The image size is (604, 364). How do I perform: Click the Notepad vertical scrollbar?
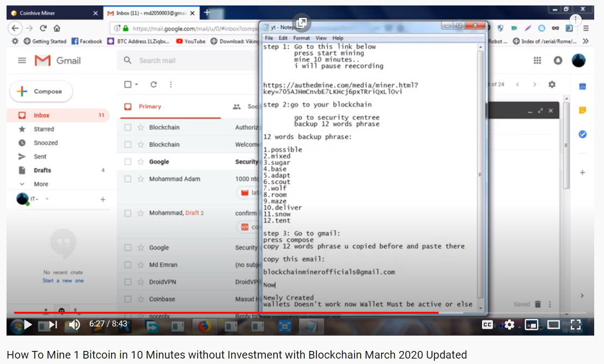(480, 175)
